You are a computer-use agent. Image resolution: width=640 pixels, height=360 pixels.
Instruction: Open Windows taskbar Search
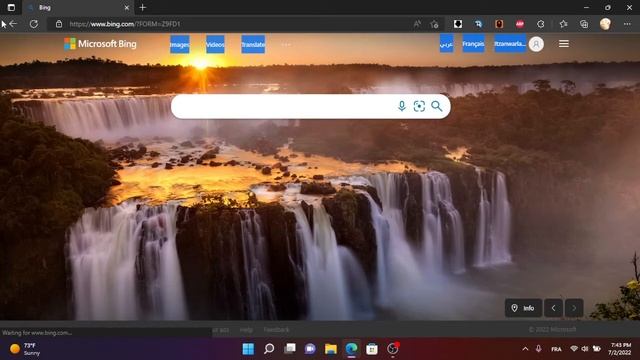pos(269,349)
